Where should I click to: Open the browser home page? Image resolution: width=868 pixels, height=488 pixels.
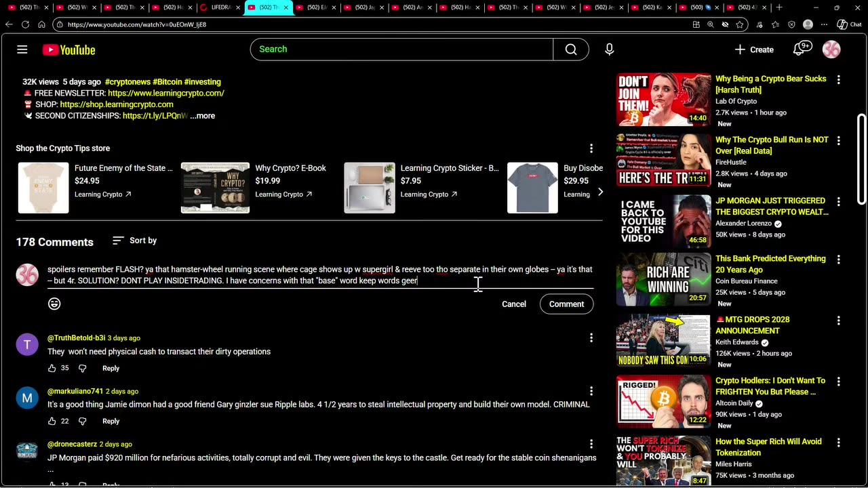[41, 24]
